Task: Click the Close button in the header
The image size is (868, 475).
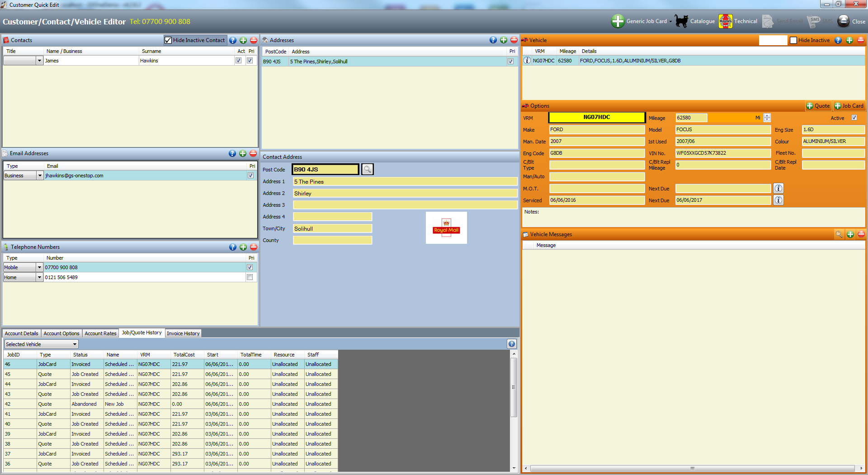Action: (851, 21)
